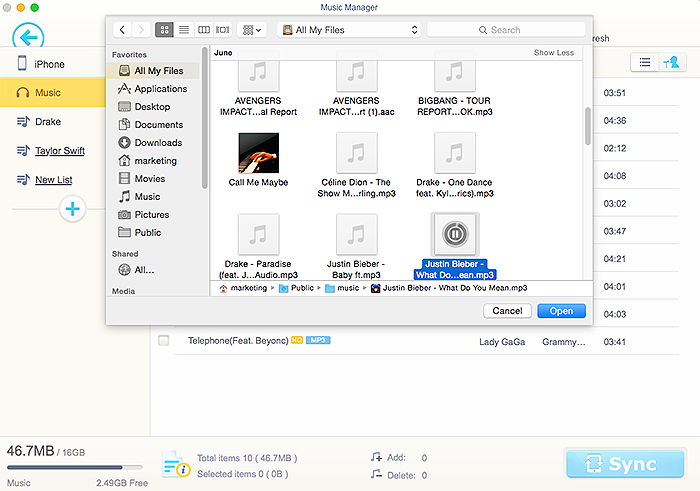This screenshot has height=491, width=700.
Task: Select All My Files in Favorites
Action: coord(153,71)
